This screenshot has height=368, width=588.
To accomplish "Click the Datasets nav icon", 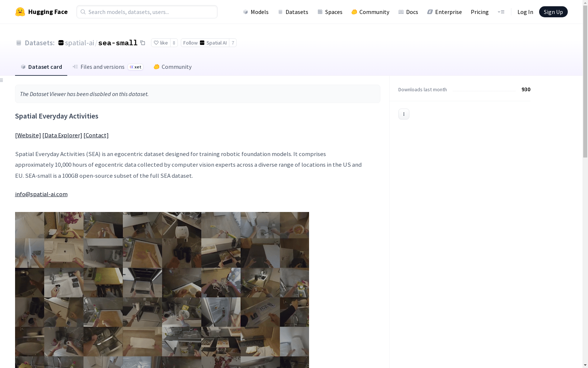I will pos(280,12).
